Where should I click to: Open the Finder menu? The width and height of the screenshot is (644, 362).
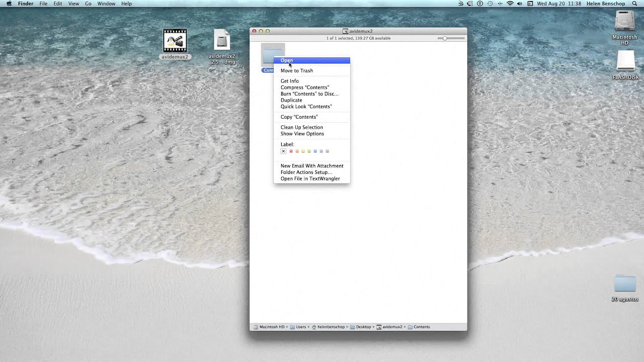[x=26, y=4]
